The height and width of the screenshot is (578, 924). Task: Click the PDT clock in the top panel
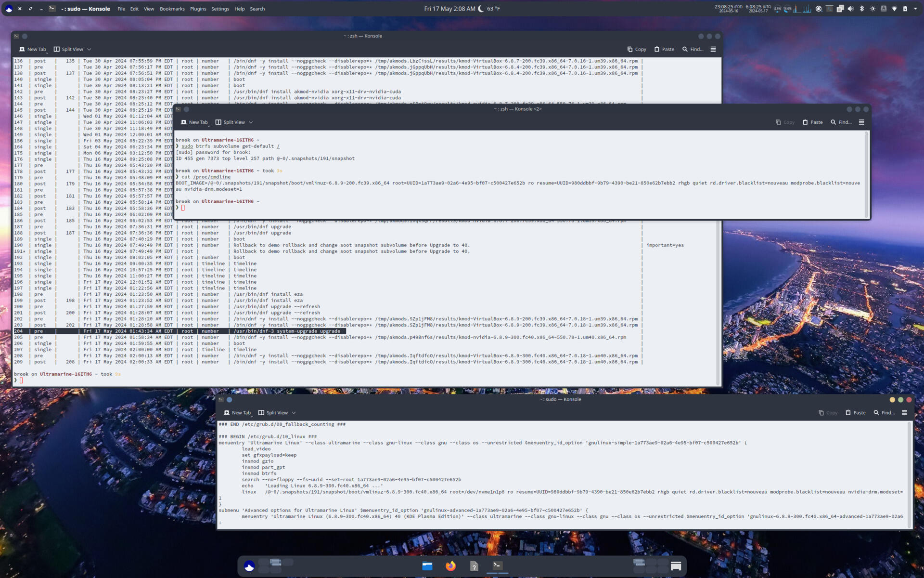tap(728, 9)
